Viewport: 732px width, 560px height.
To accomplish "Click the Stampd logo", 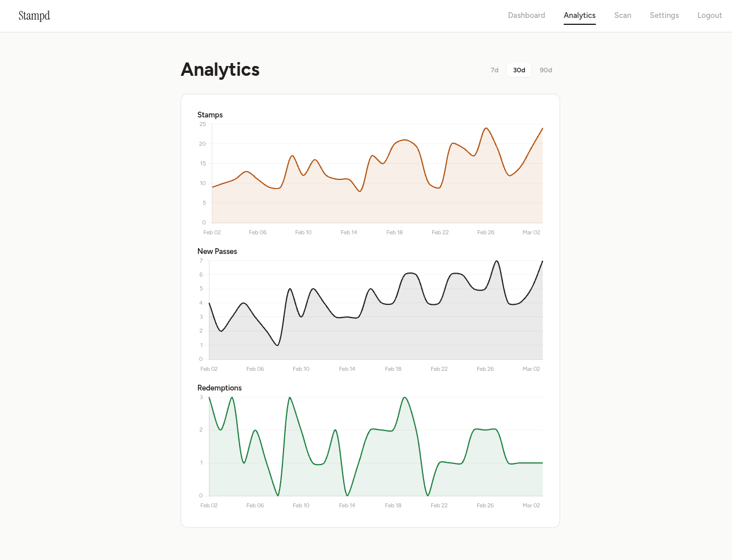I will (x=34, y=16).
